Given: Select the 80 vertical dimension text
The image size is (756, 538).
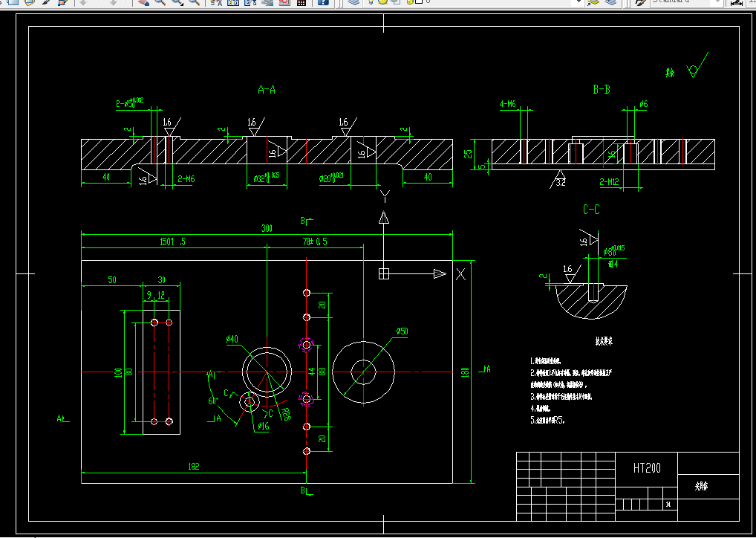Looking at the screenshot, I should [128, 372].
